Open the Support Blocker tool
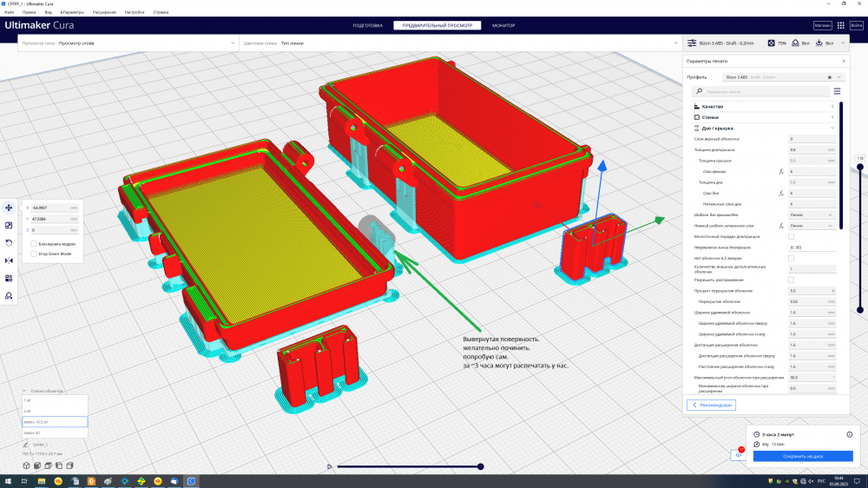This screenshot has height=488, width=868. pyautogui.click(x=9, y=296)
